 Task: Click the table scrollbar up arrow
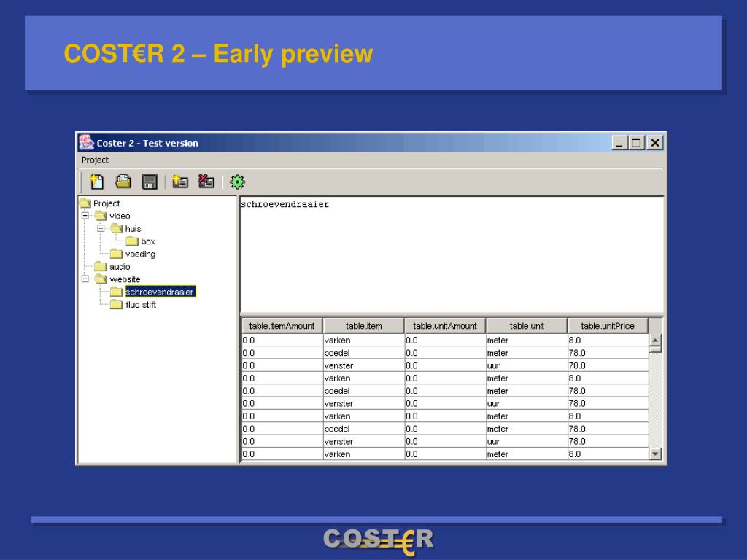tap(656, 340)
